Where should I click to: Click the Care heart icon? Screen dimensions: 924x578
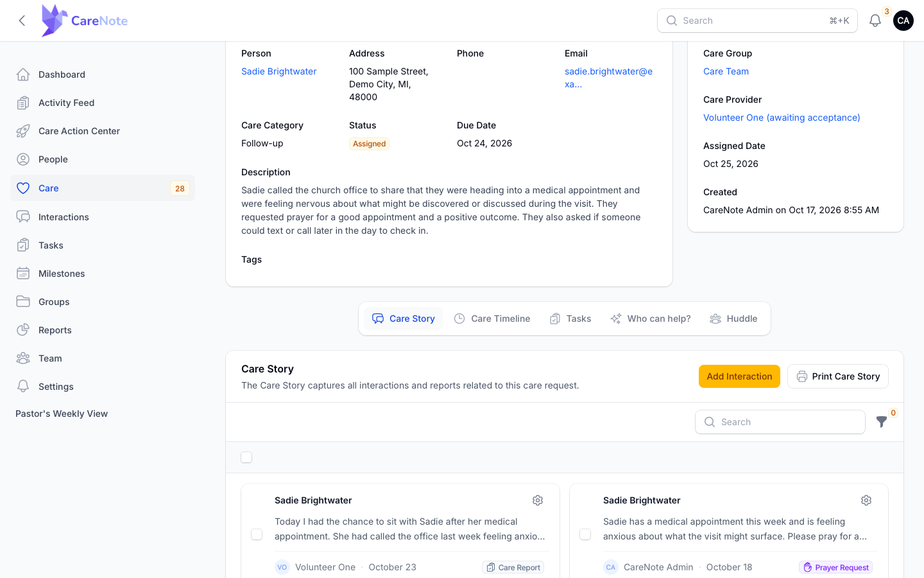(23, 188)
